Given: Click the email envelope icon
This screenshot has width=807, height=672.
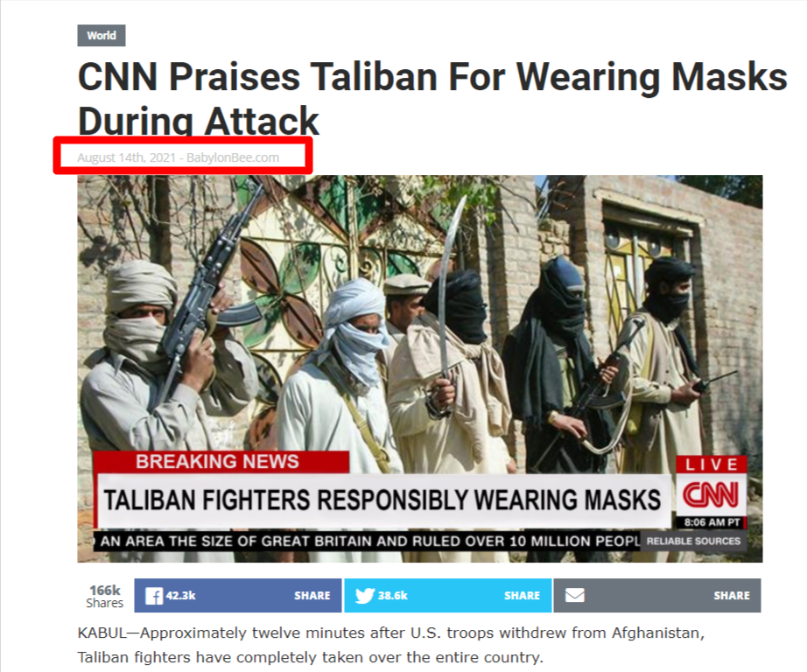Looking at the screenshot, I should click(x=574, y=595).
